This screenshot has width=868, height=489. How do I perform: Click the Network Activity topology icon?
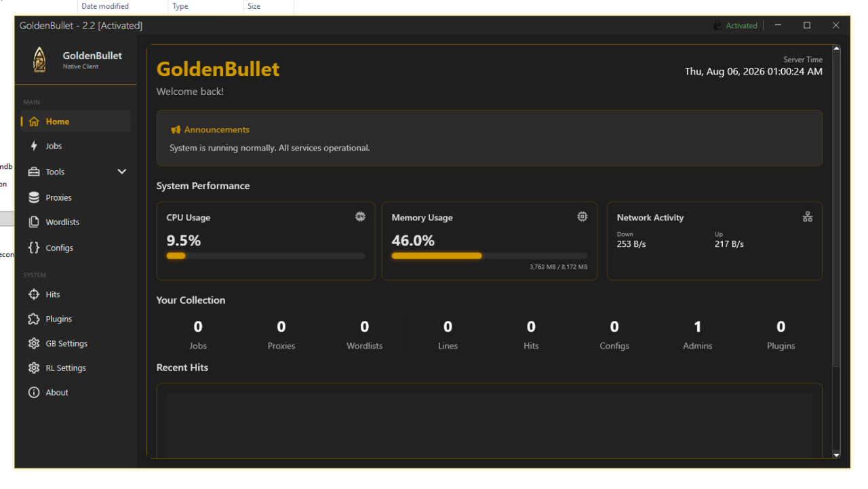click(808, 216)
